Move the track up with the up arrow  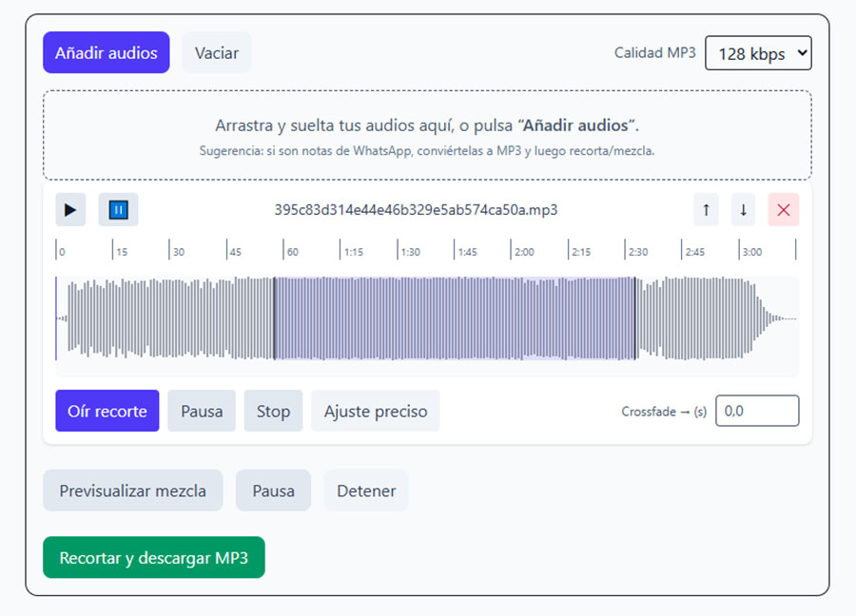click(706, 209)
